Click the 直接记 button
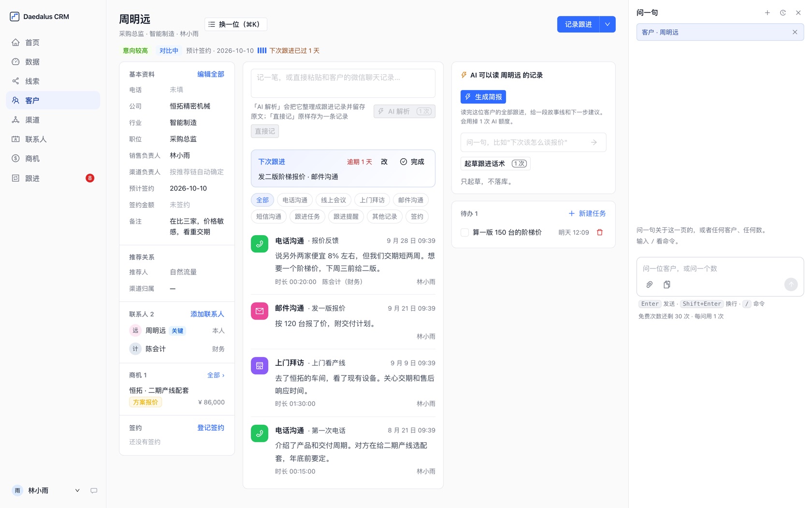 click(265, 131)
